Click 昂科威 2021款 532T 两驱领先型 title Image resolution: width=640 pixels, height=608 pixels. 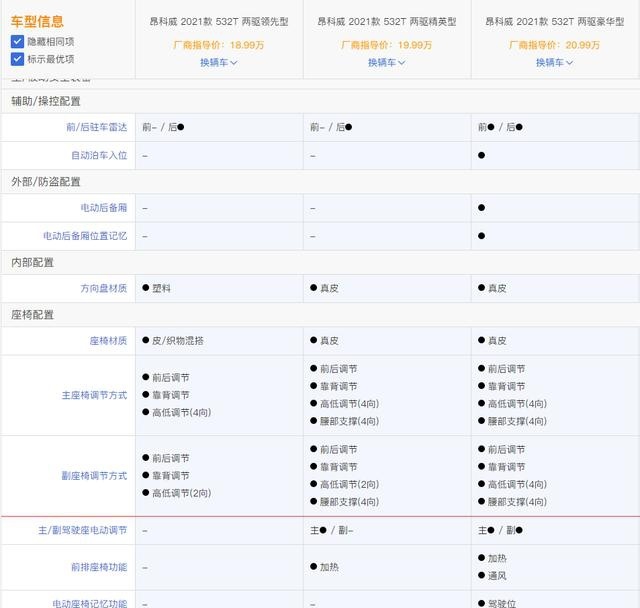(x=219, y=22)
